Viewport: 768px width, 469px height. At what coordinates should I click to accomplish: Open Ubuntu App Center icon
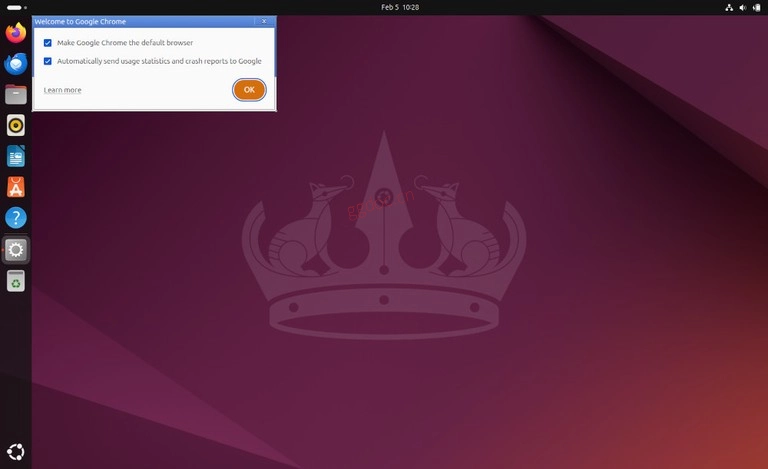click(16, 188)
